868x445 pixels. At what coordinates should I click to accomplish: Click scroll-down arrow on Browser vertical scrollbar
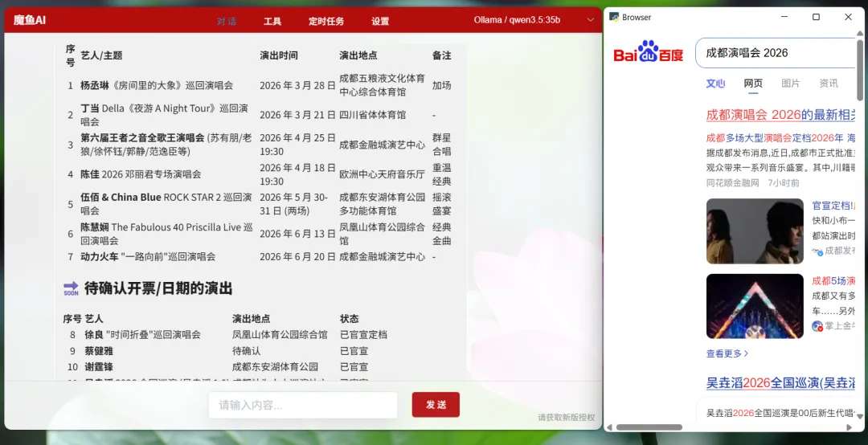coord(860,416)
